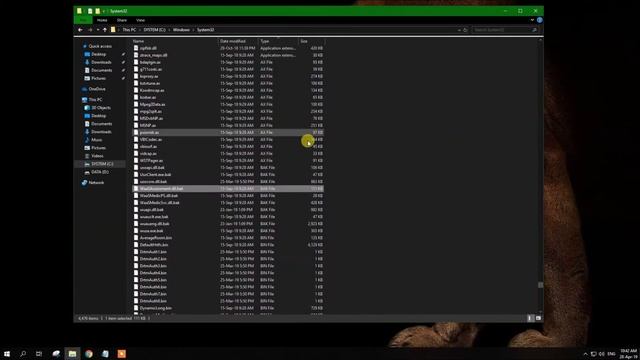640x360 pixels.
Task: Open the File tab
Action: pos(83,20)
